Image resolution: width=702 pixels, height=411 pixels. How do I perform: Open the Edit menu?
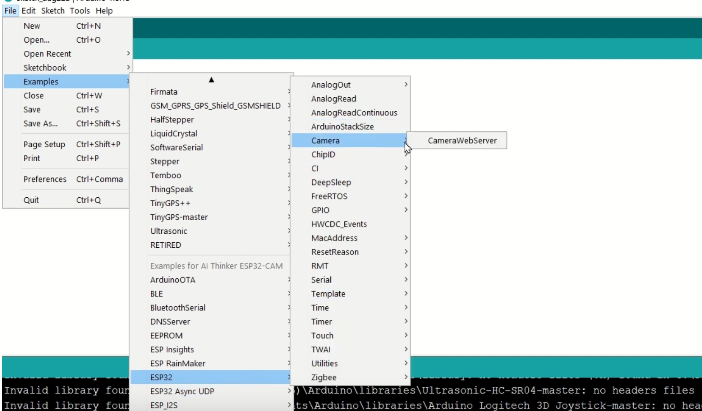tap(28, 11)
